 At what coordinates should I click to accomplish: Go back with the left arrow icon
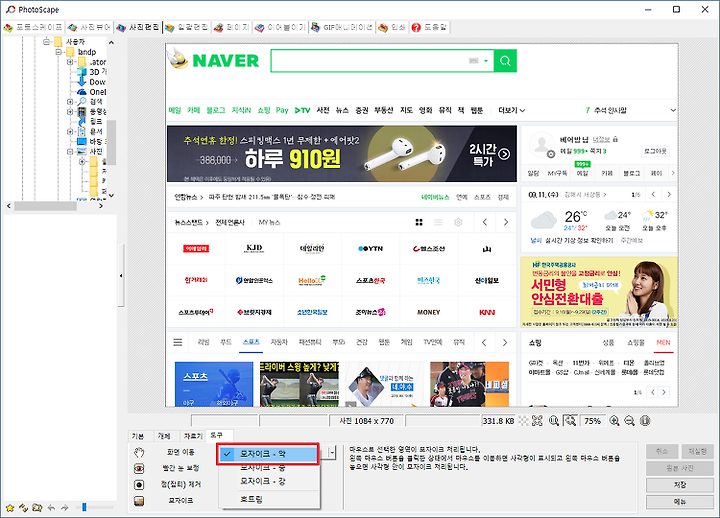coord(51,507)
